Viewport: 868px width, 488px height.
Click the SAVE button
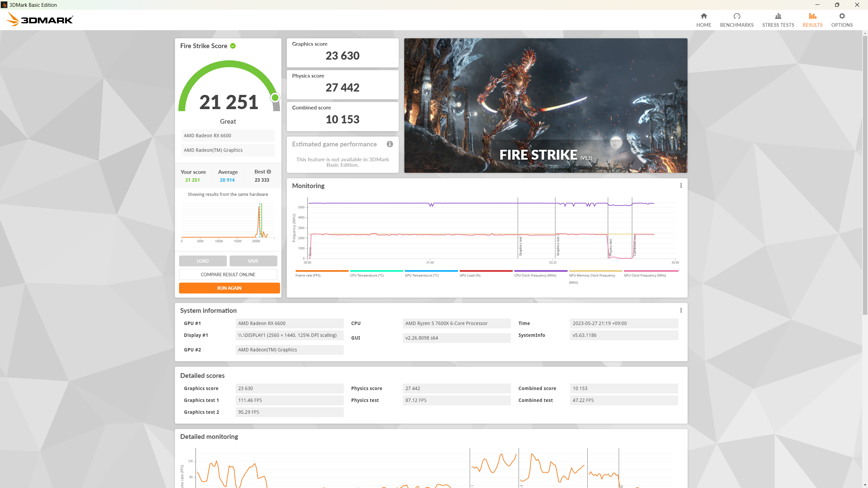[x=253, y=261]
